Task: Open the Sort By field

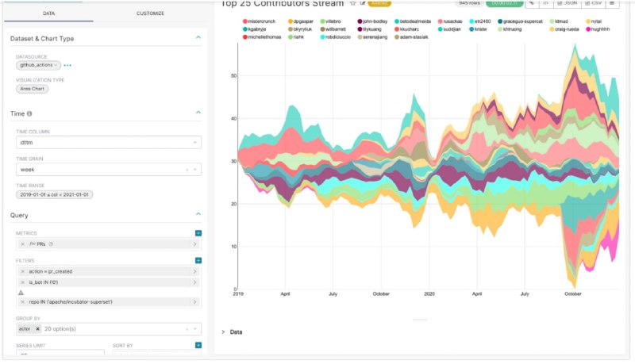Action: point(156,353)
